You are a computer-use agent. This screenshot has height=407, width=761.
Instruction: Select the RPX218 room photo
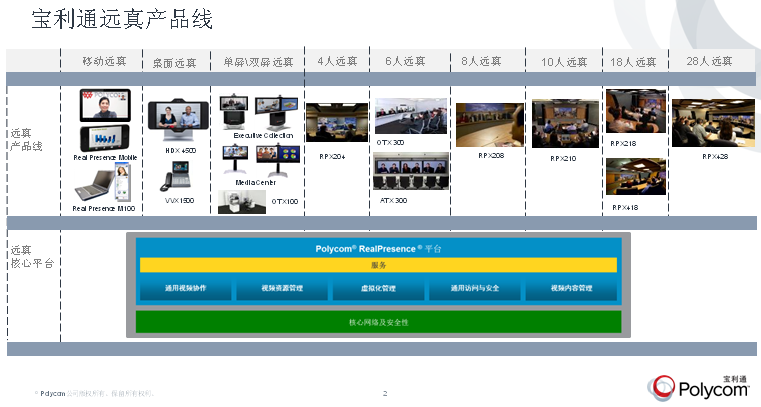click(x=636, y=111)
